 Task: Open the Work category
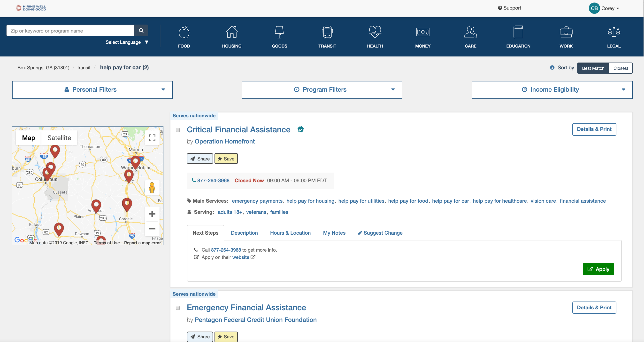[x=566, y=37]
